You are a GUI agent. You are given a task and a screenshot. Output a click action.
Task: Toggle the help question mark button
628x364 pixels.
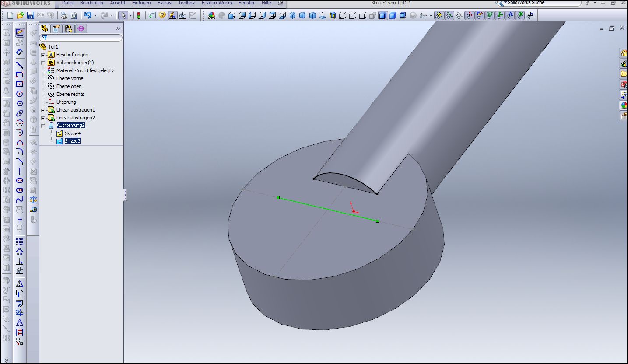(162, 16)
